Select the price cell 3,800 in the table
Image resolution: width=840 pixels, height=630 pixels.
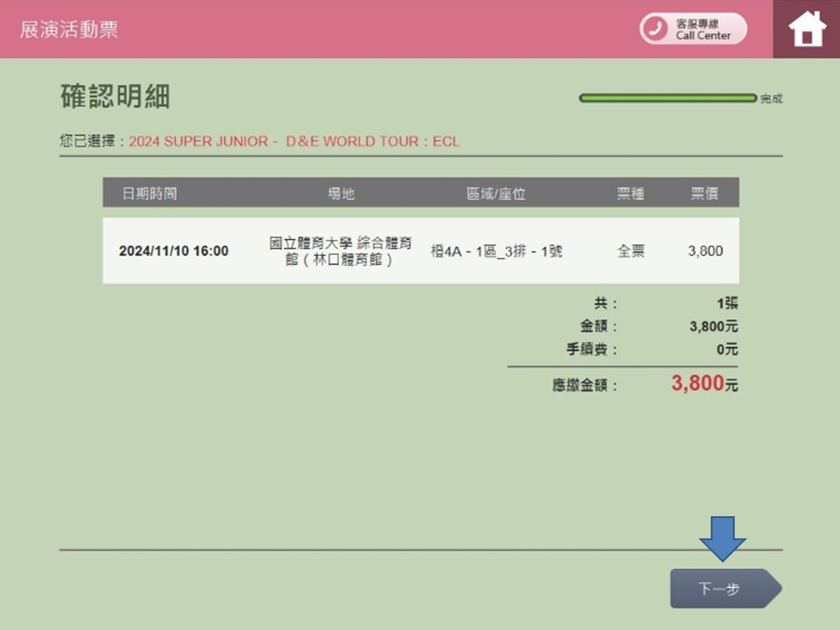(705, 251)
